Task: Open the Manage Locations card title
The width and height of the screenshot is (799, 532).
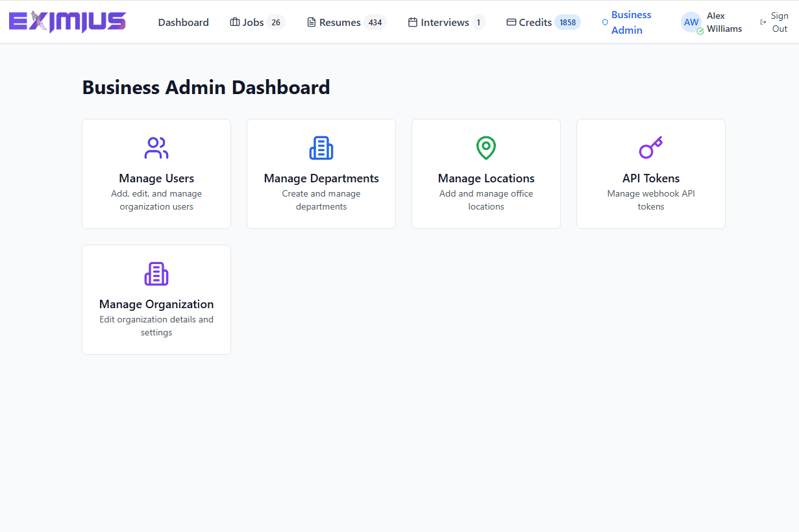Action: 486,178
